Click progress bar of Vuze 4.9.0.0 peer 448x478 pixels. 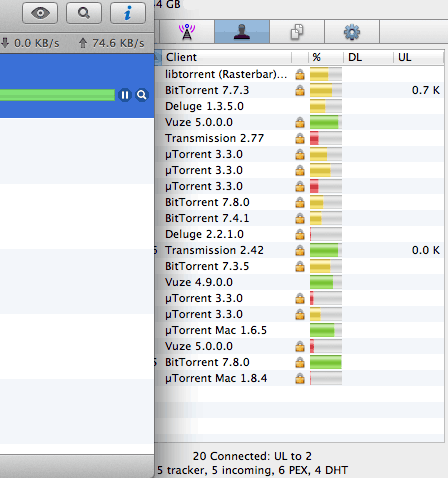click(x=326, y=282)
